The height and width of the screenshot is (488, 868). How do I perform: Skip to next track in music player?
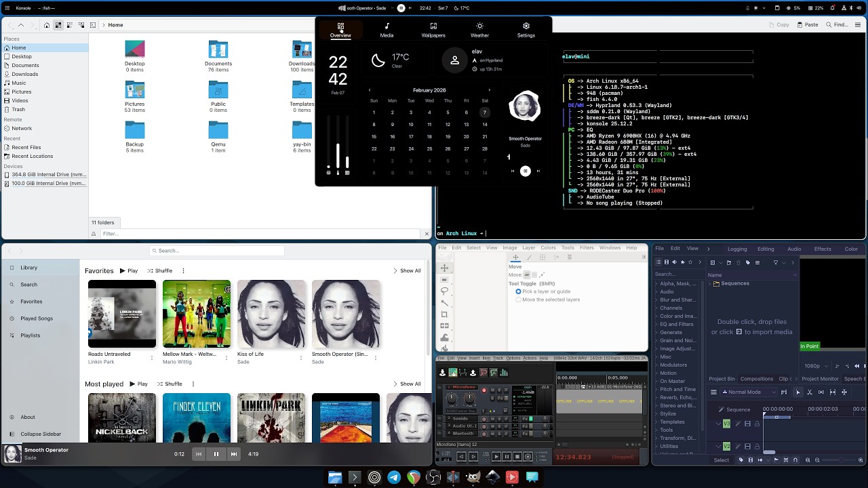tap(234, 454)
